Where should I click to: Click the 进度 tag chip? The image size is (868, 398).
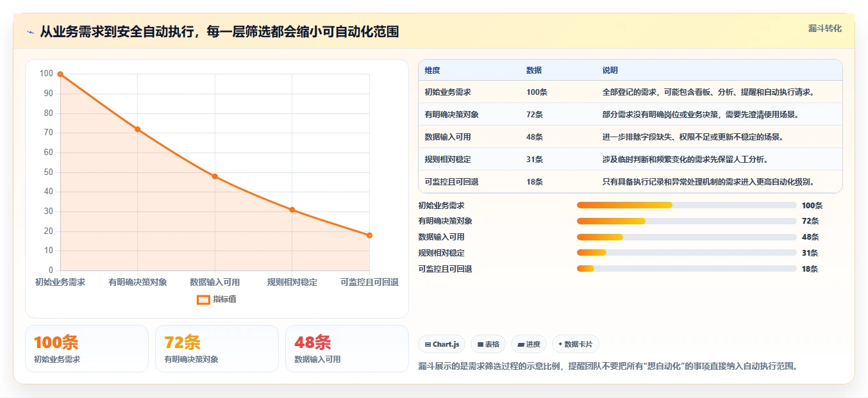[x=529, y=344]
